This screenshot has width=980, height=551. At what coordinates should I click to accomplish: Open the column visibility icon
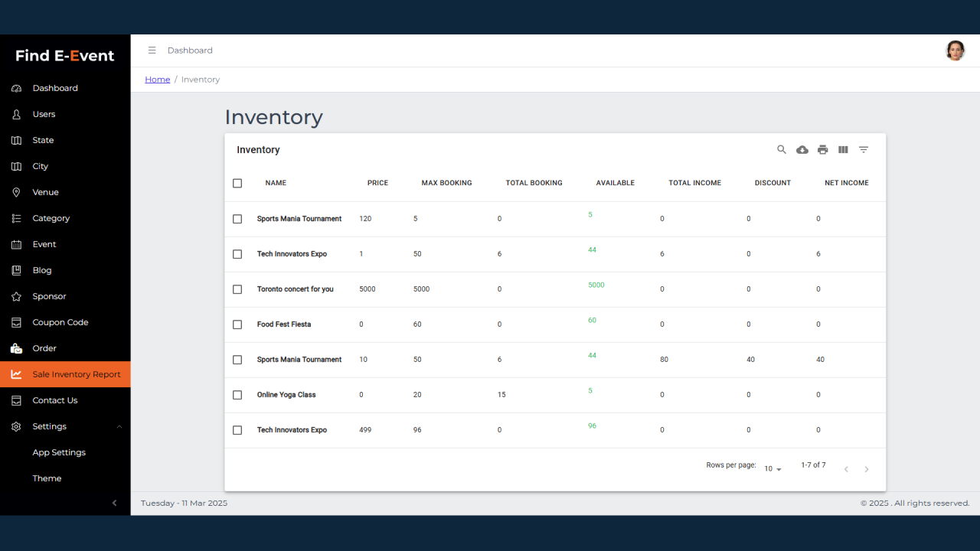tap(843, 149)
